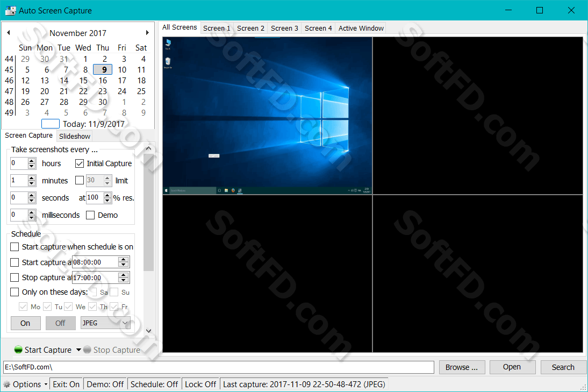The image size is (588, 392).
Task: Toggle Demo: Off in status bar
Action: (x=105, y=384)
